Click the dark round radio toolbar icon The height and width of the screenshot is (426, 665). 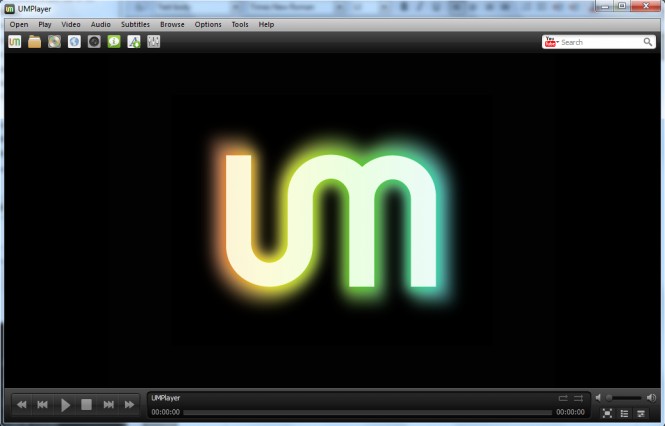[x=94, y=42]
